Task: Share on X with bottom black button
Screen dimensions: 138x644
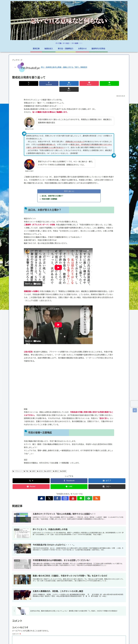Action: (x=31, y=481)
